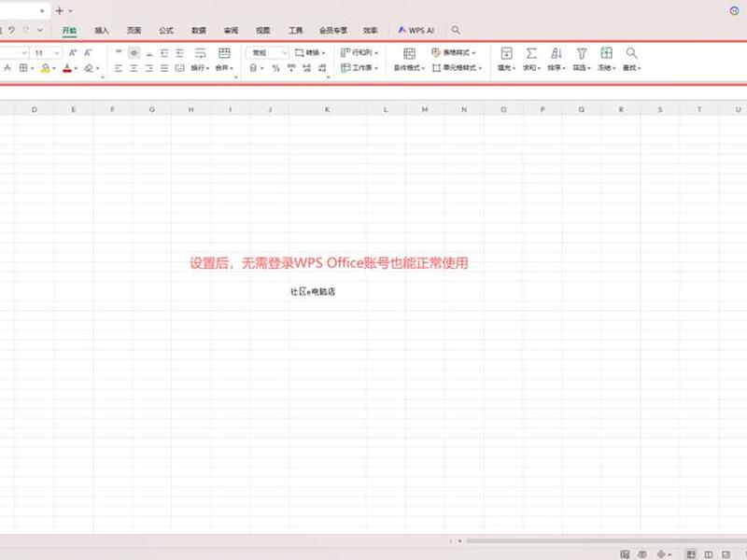Apply distributed alignment icon
The width and height of the screenshot is (747, 560).
click(179, 68)
